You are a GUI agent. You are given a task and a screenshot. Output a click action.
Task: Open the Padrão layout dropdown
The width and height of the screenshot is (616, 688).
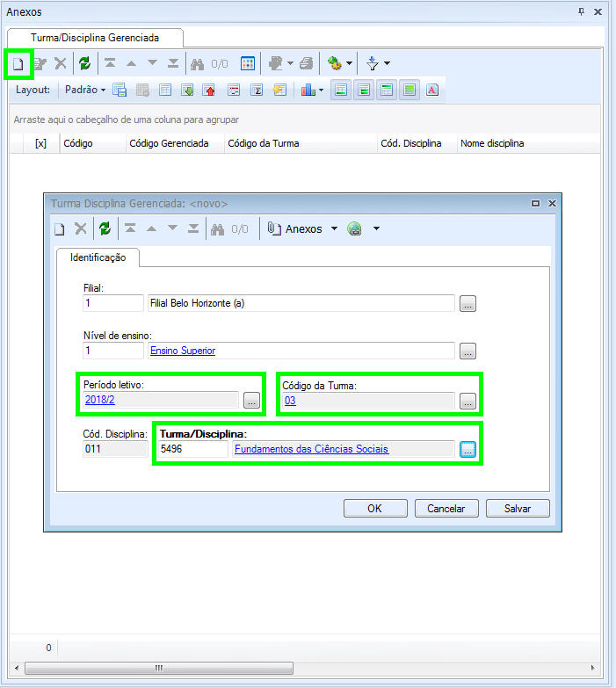[x=85, y=90]
